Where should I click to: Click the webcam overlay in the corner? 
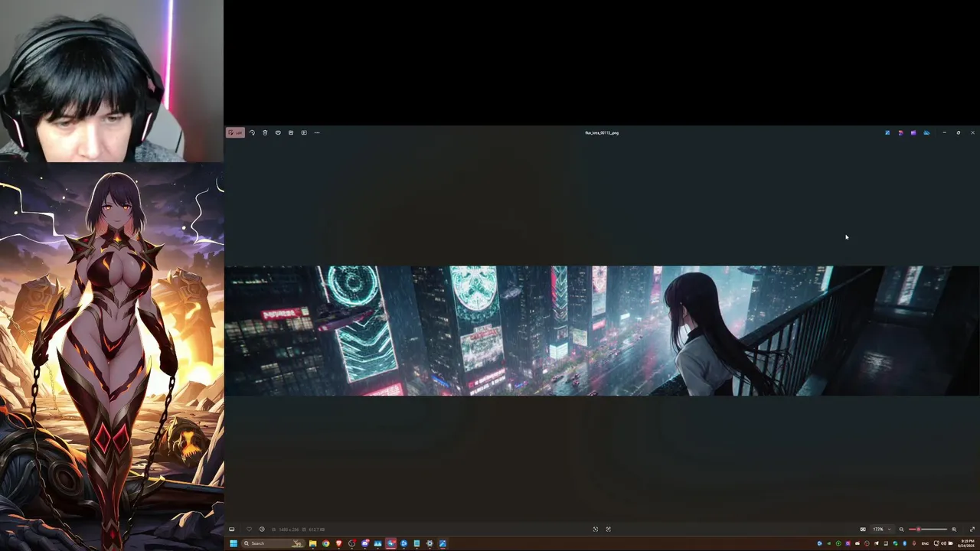pyautogui.click(x=112, y=80)
